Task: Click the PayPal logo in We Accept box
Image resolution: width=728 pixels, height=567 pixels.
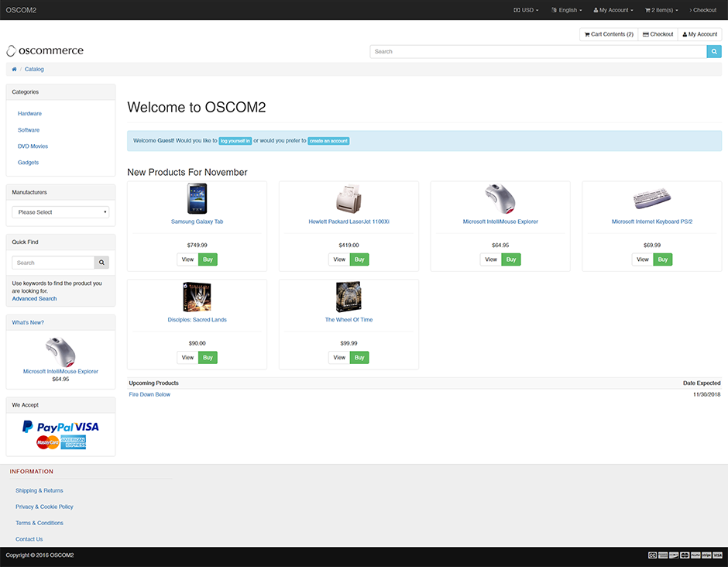Action: tap(48, 427)
